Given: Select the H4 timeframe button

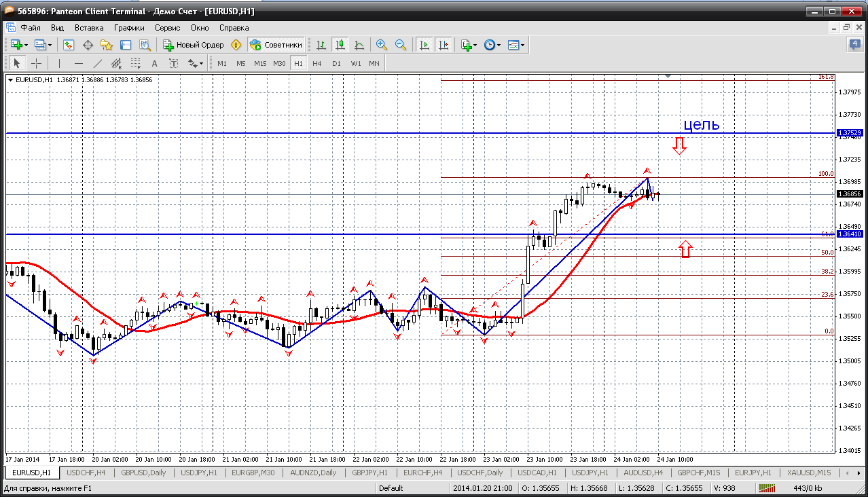Looking at the screenshot, I should pos(317,63).
